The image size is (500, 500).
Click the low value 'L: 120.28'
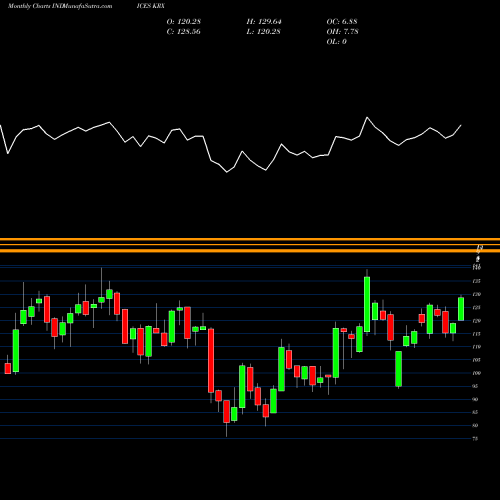(x=263, y=32)
